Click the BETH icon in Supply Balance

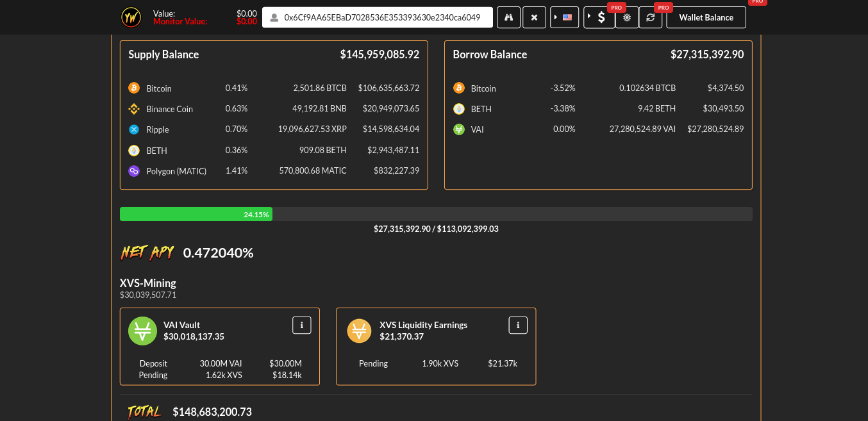tap(134, 151)
